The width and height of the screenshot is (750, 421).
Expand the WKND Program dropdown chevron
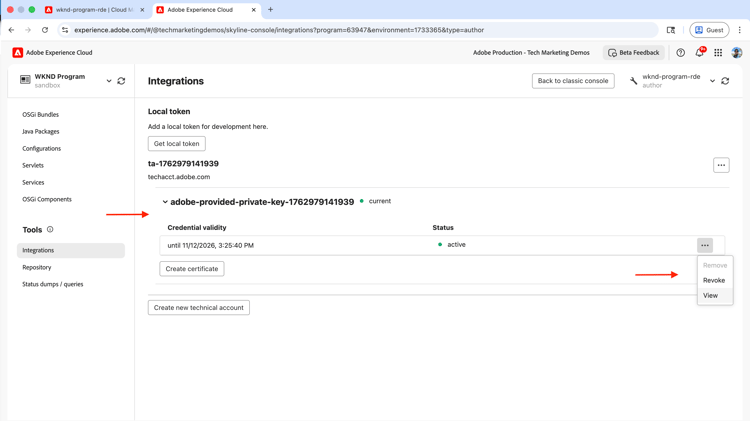pos(109,81)
